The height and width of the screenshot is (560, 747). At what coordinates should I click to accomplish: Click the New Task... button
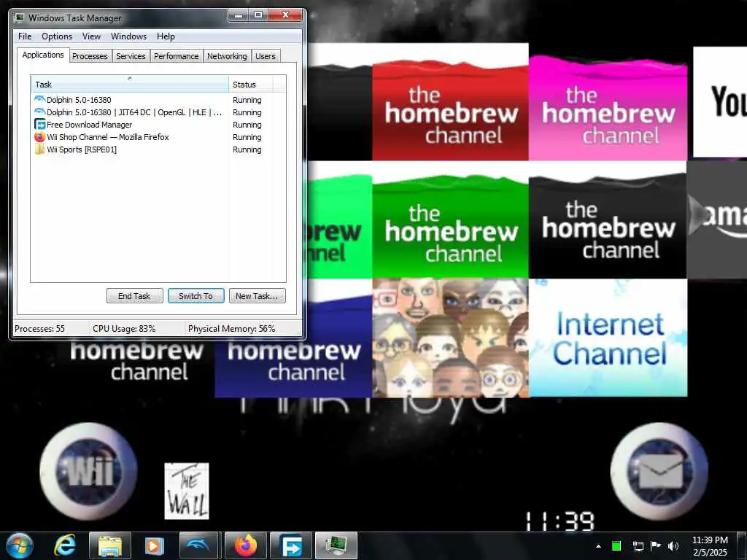[258, 296]
